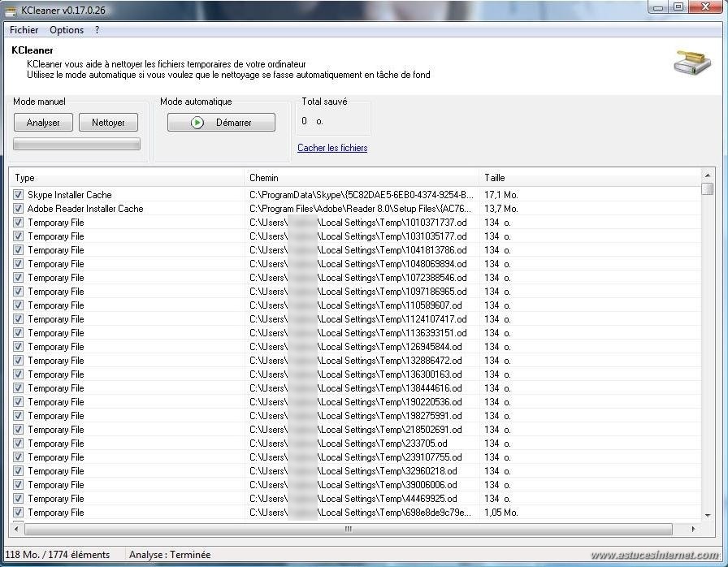This screenshot has width=728, height=567.
Task: Sort list by Chemin column header
Action: click(362, 178)
